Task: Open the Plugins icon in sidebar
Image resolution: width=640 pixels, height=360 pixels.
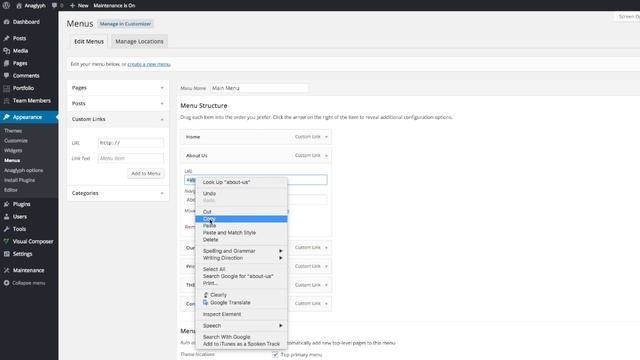Action: pyautogui.click(x=7, y=204)
